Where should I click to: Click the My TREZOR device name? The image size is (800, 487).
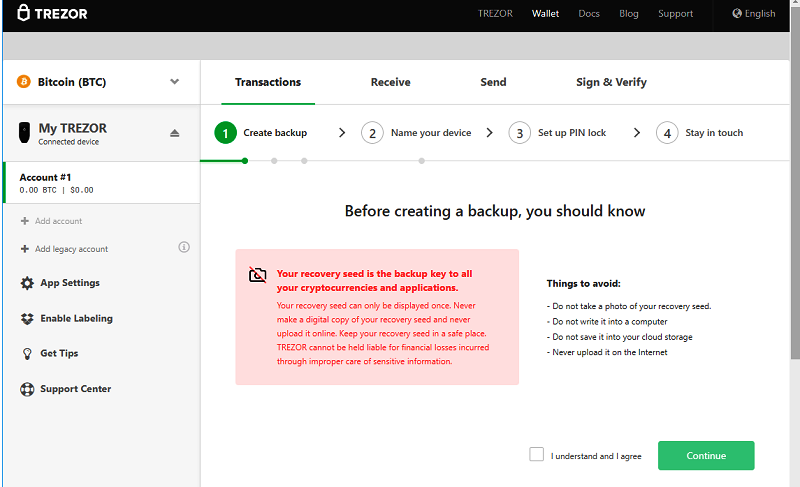click(72, 128)
